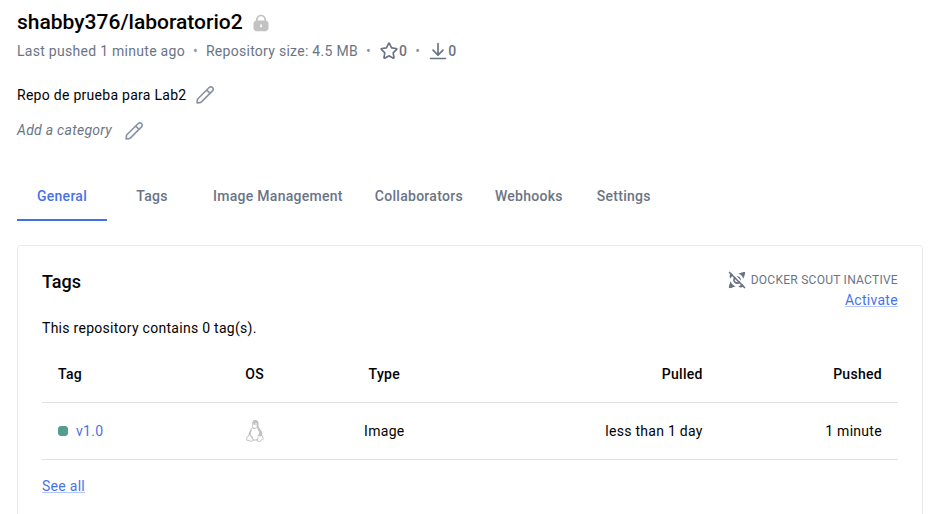929x514 pixels.
Task: Click the private repository lock icon
Action: [x=261, y=23]
